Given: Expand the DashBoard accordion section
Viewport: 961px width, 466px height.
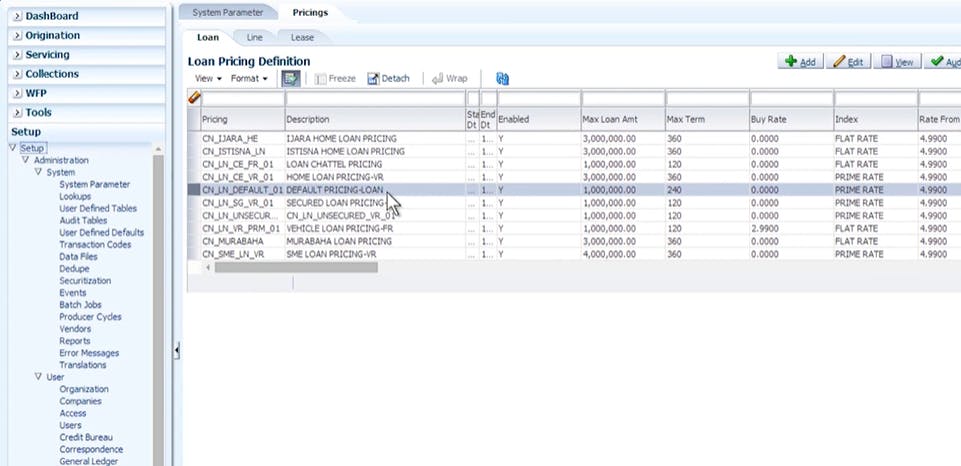Looking at the screenshot, I should (x=18, y=16).
